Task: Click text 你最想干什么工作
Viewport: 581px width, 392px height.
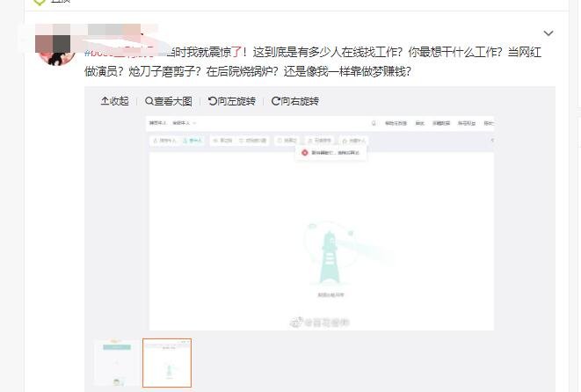Action: pyautogui.click(x=455, y=52)
